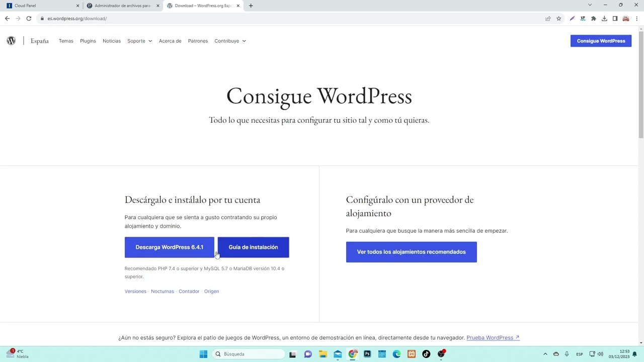Click the Guía de instalación button
644x362 pixels.
click(253, 247)
